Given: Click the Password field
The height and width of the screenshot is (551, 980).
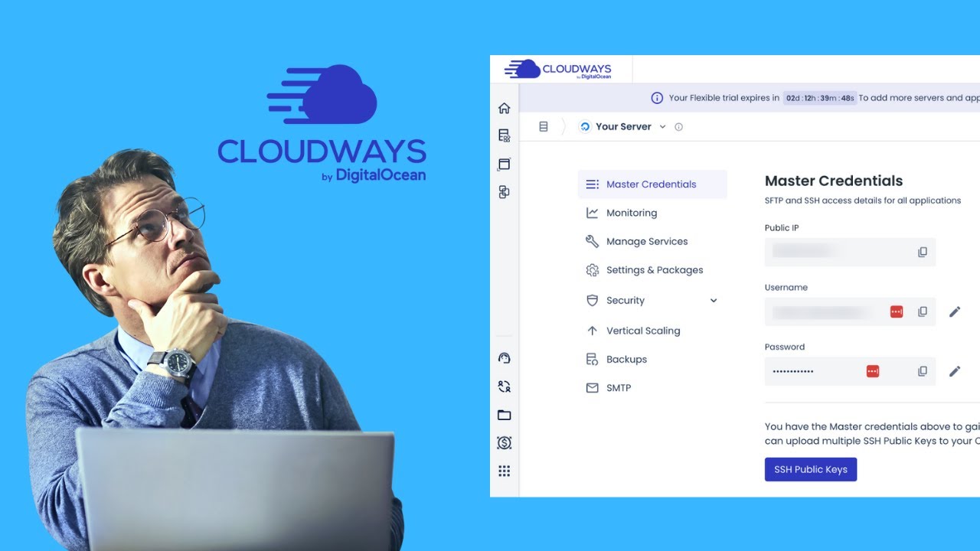Looking at the screenshot, I should tap(850, 371).
